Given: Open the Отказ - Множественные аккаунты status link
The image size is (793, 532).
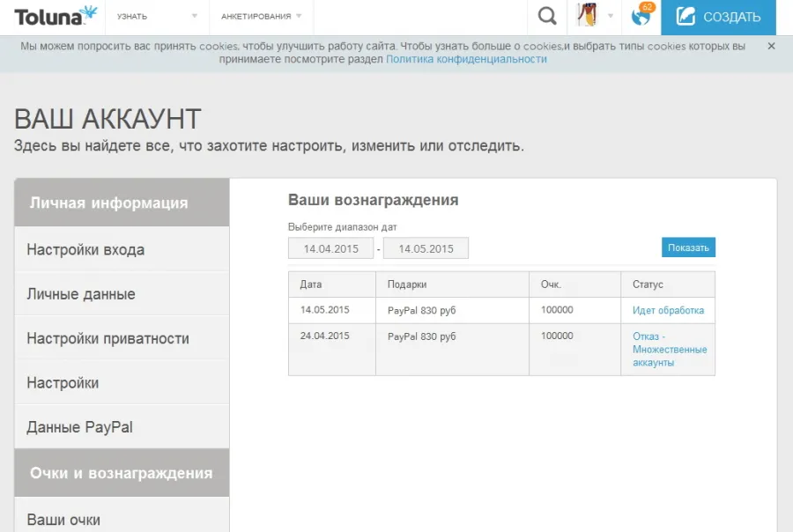Looking at the screenshot, I should [x=670, y=350].
